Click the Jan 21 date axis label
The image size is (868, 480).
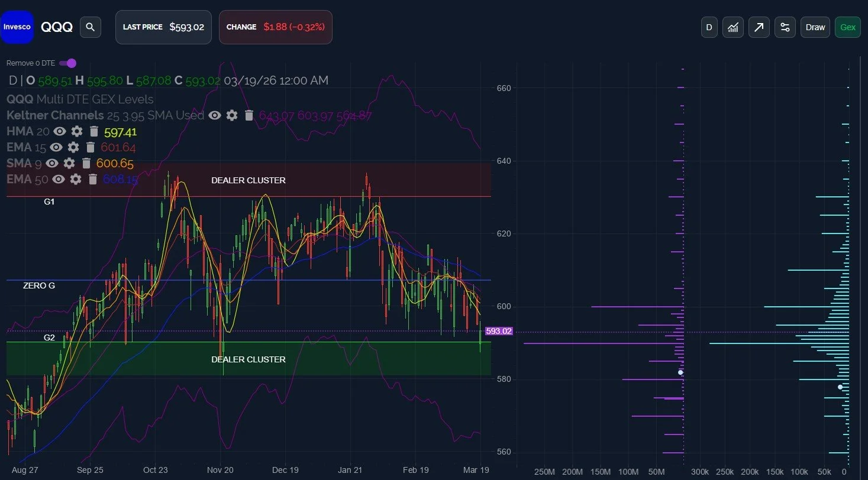pyautogui.click(x=350, y=471)
